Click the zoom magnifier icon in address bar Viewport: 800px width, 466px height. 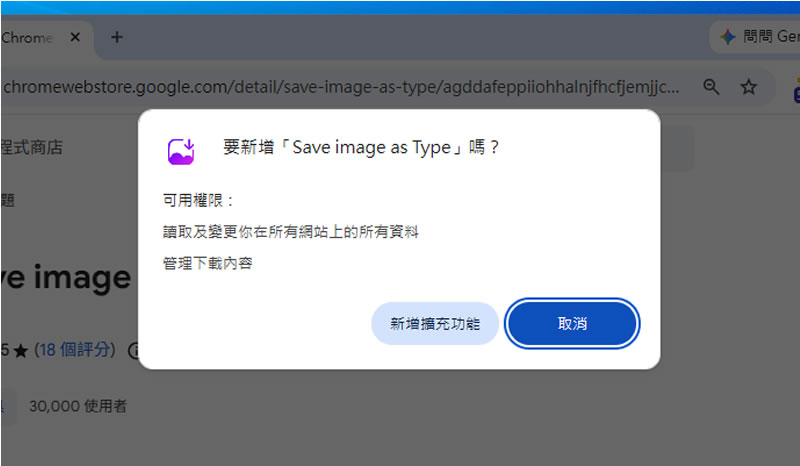(x=711, y=87)
